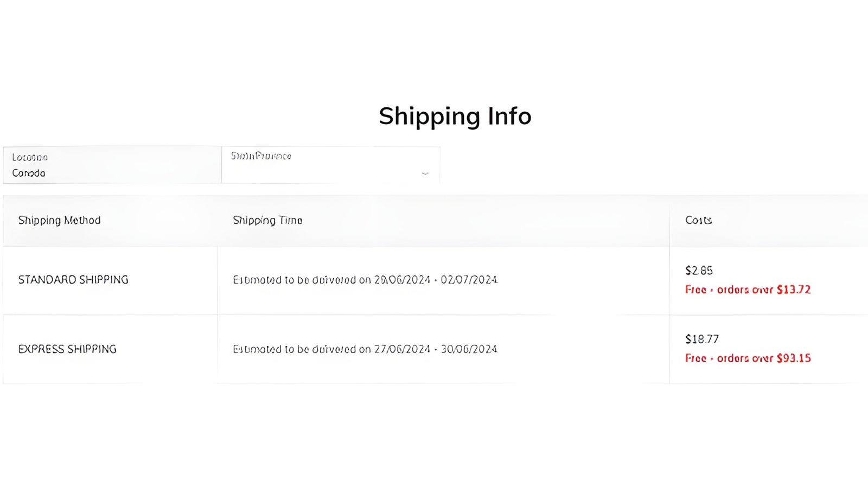Select the $2.85 standard shipping cost
This screenshot has width=868, height=488.
click(x=699, y=270)
